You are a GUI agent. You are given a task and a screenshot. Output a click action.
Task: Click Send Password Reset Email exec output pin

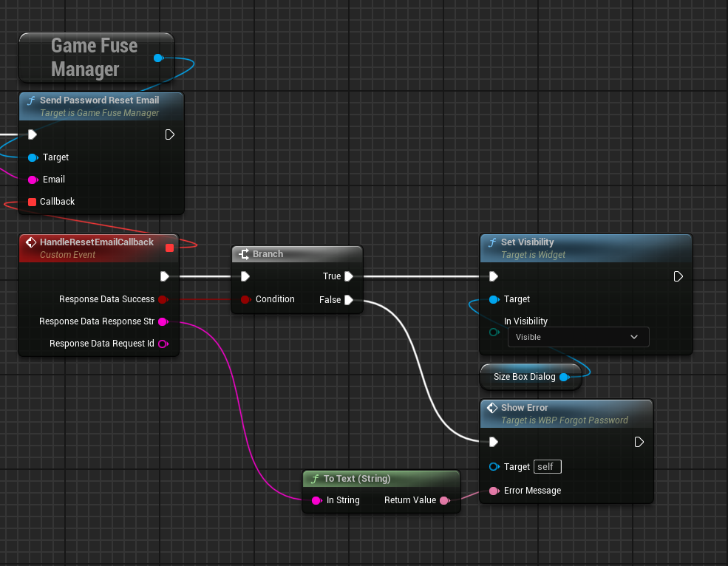(x=169, y=134)
